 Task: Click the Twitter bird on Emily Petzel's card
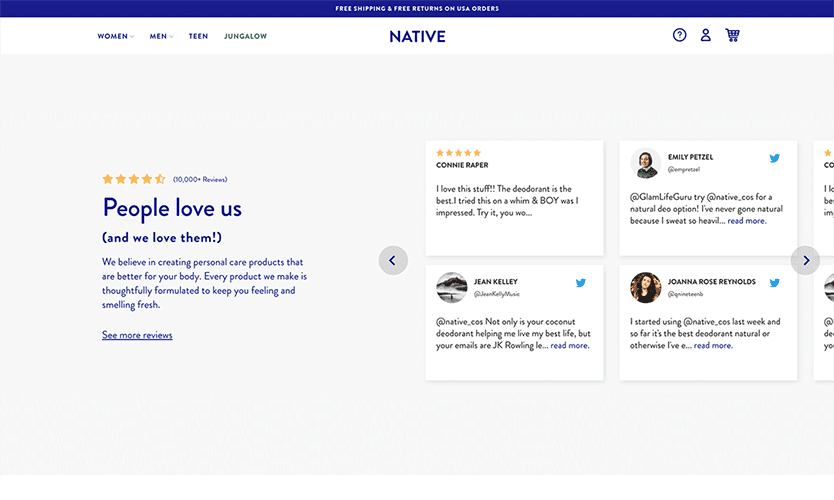pos(774,158)
